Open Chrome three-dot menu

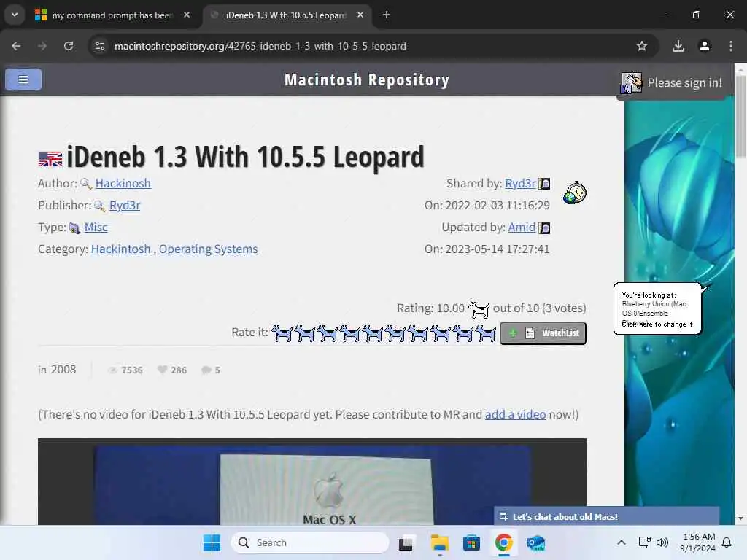click(731, 46)
